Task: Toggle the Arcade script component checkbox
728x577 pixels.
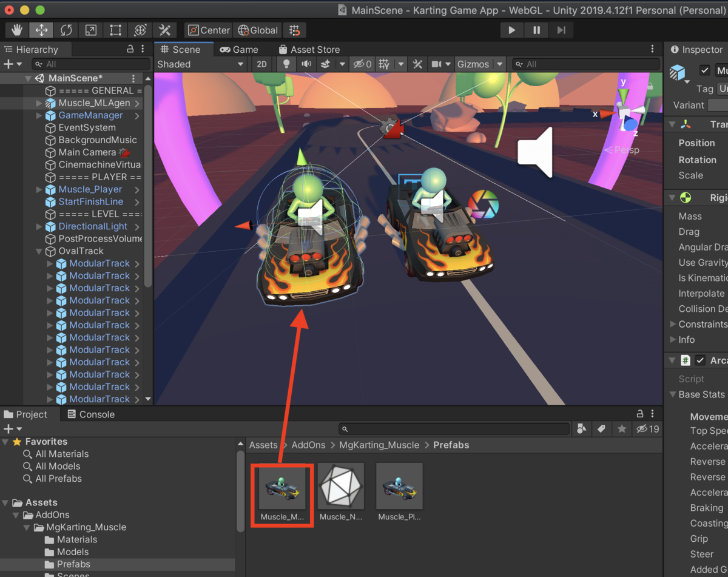Action: pyautogui.click(x=700, y=360)
